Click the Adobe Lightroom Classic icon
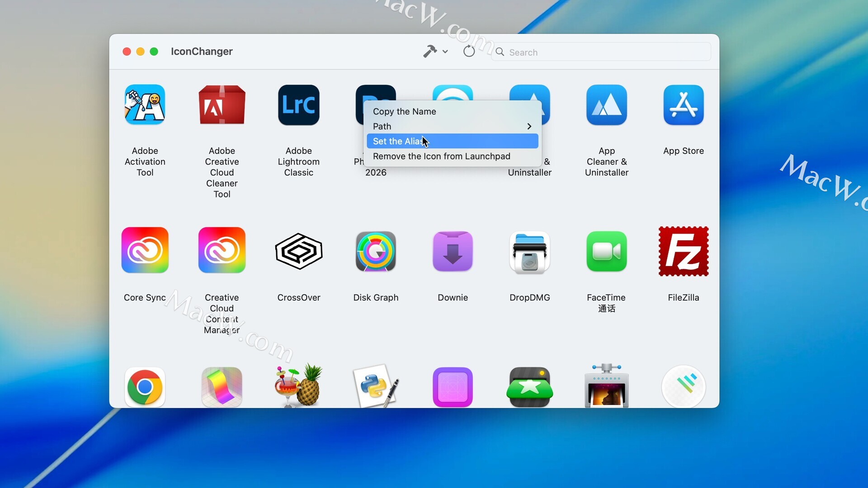The height and width of the screenshot is (488, 868). click(298, 105)
